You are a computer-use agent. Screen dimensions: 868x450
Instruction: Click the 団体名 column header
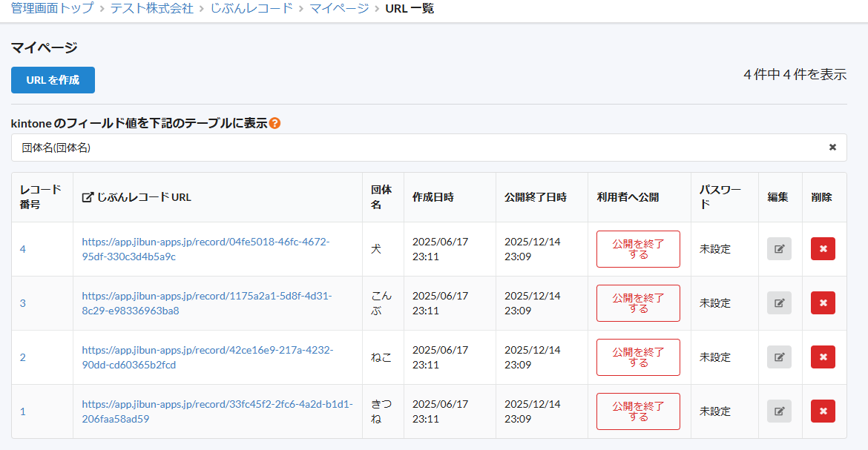coord(381,197)
